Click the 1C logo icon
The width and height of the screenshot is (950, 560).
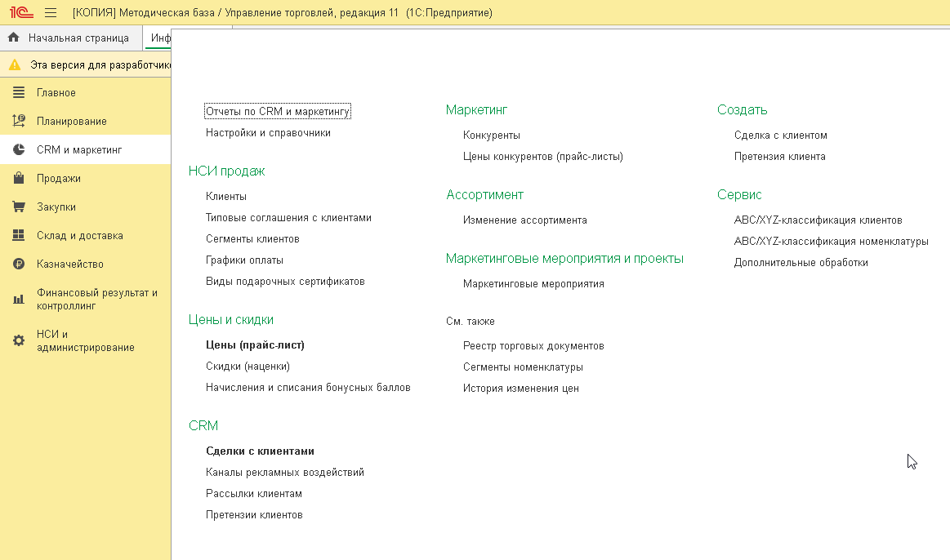(20, 13)
